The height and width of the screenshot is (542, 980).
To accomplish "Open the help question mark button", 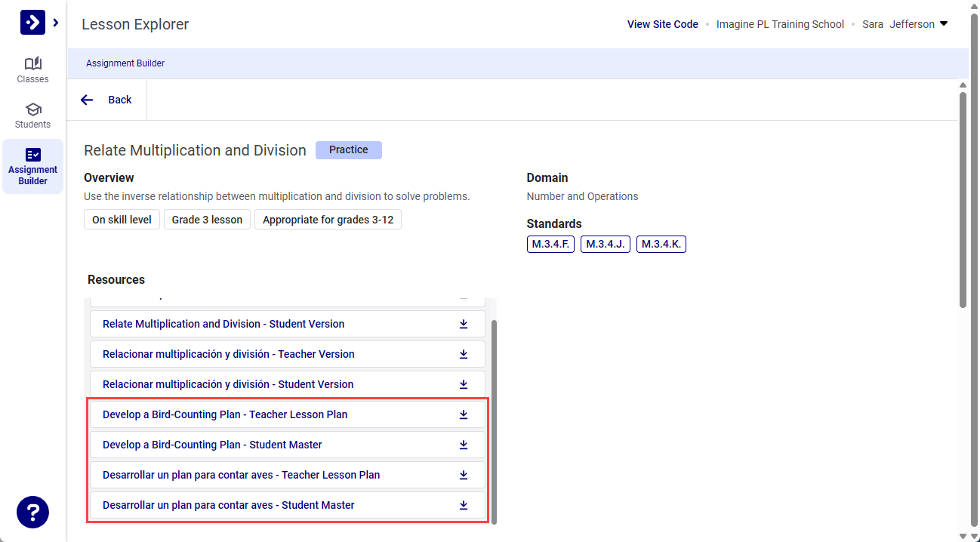I will click(x=32, y=513).
